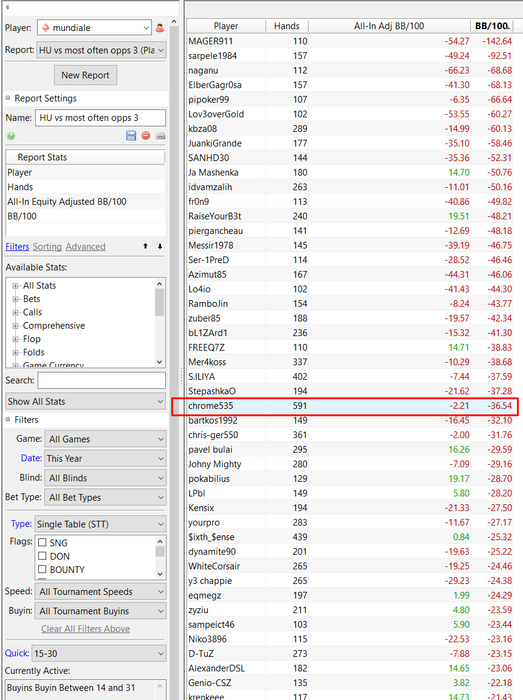523x700 pixels.
Task: Open the Show All Stats dropdown
Action: tap(86, 401)
